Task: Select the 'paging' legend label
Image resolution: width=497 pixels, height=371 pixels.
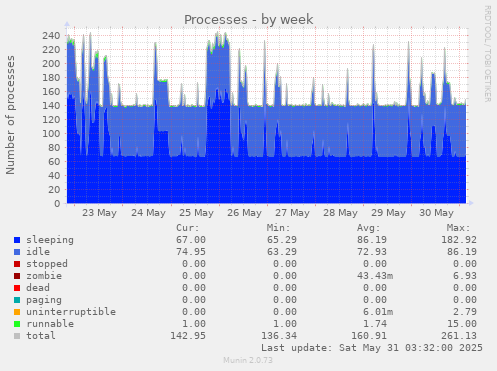Action: point(44,300)
